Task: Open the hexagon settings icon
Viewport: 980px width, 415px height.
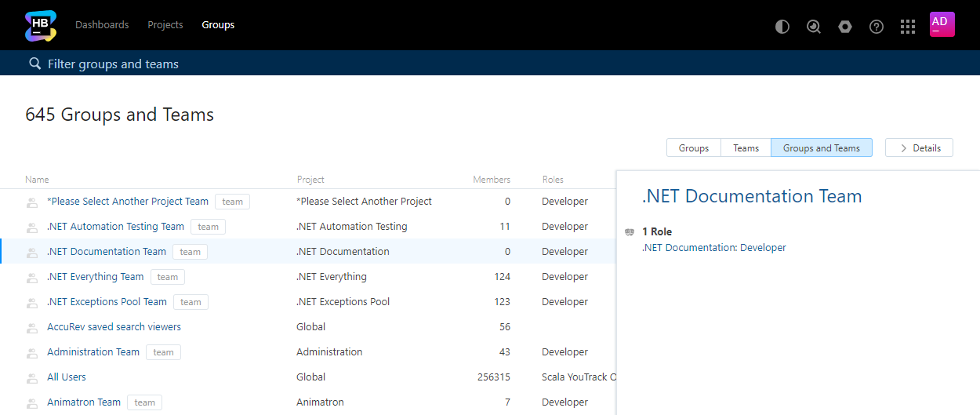Action: click(844, 27)
